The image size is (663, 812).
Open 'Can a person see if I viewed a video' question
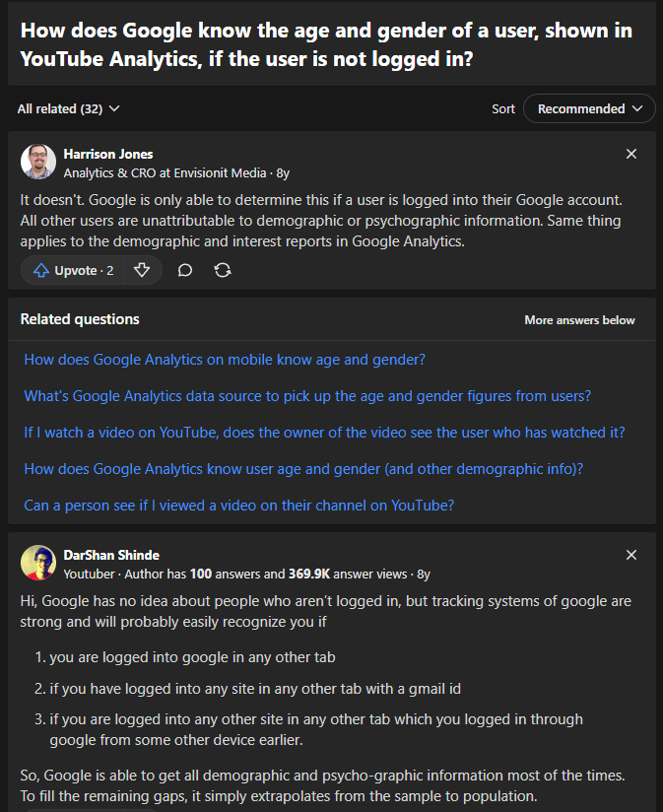[x=239, y=505]
